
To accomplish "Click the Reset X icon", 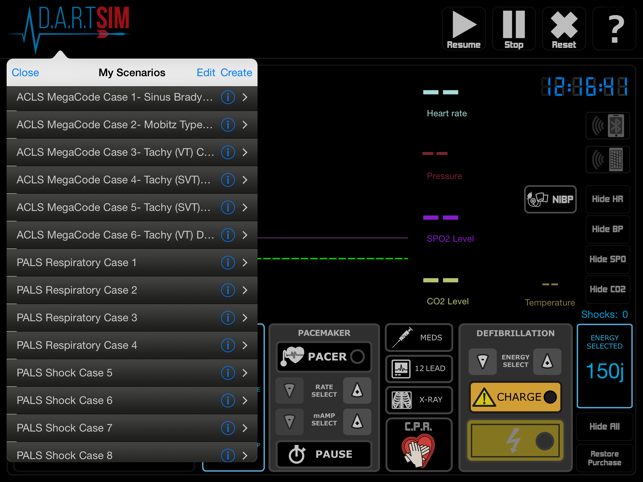I will [x=563, y=29].
